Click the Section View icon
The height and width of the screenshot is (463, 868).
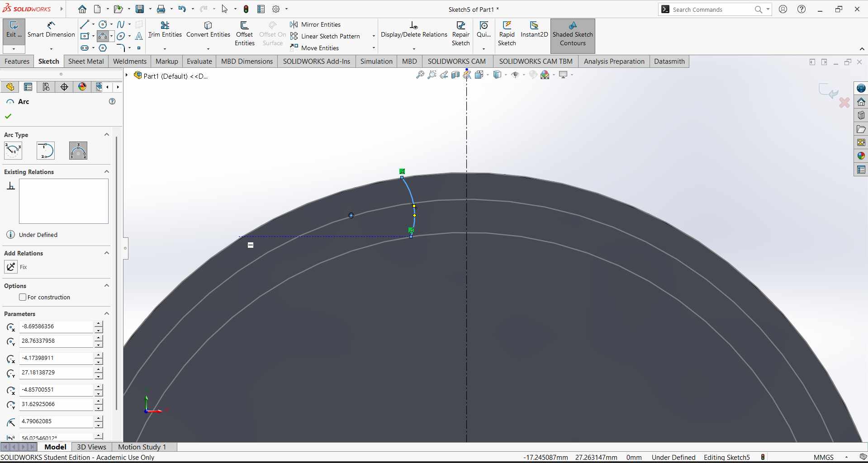(x=455, y=75)
